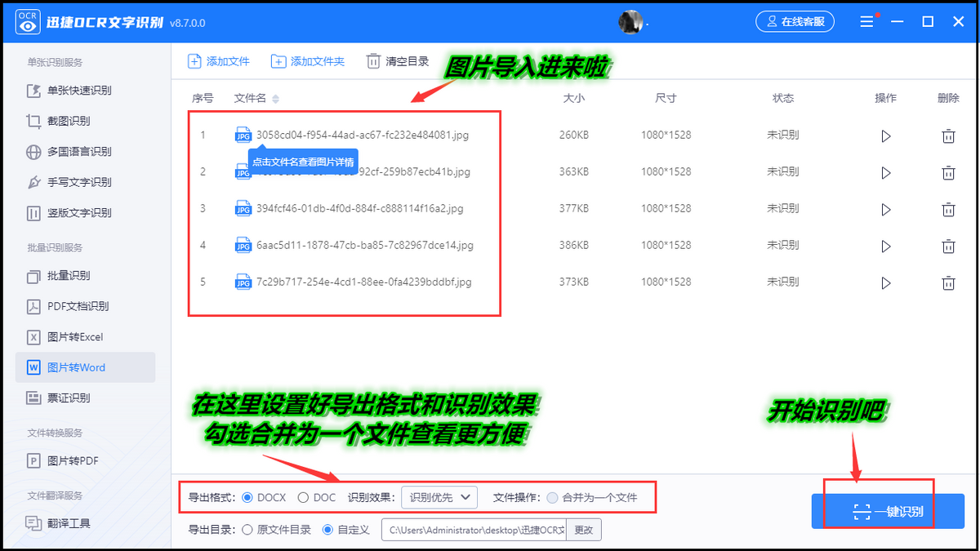Click 更改 button to change directory
Viewport: 980px width, 551px height.
[x=584, y=530]
